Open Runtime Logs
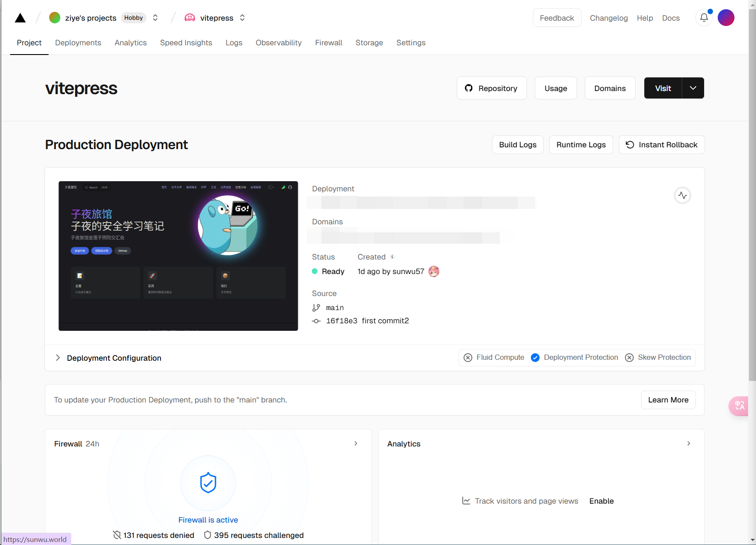 pyautogui.click(x=581, y=145)
